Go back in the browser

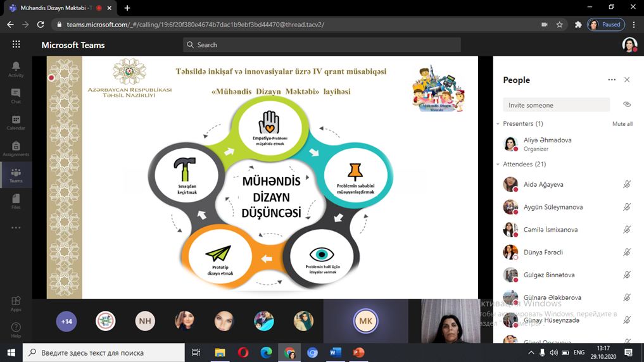pos(10,25)
